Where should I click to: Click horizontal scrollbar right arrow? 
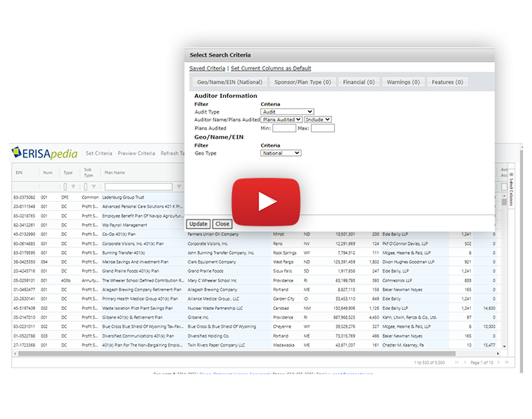(x=498, y=353)
